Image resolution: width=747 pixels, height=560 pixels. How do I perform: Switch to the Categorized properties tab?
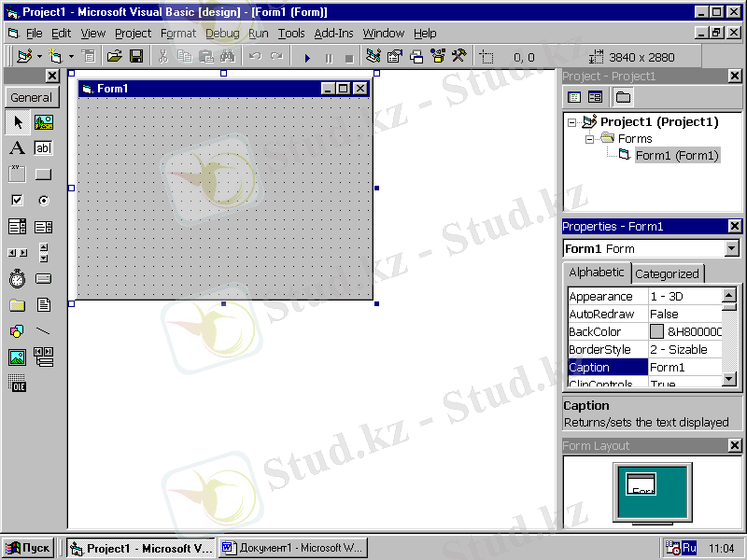click(667, 273)
